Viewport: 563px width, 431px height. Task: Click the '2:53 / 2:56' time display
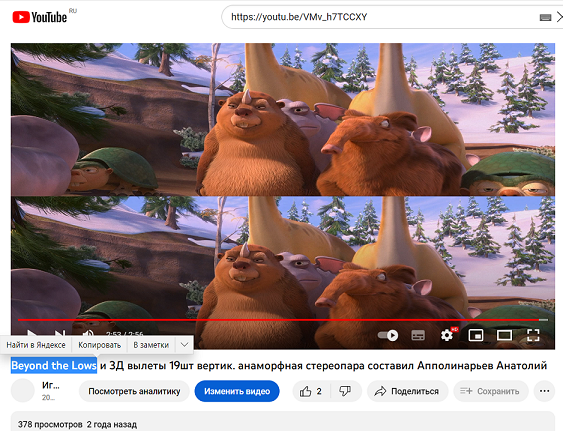(124, 334)
